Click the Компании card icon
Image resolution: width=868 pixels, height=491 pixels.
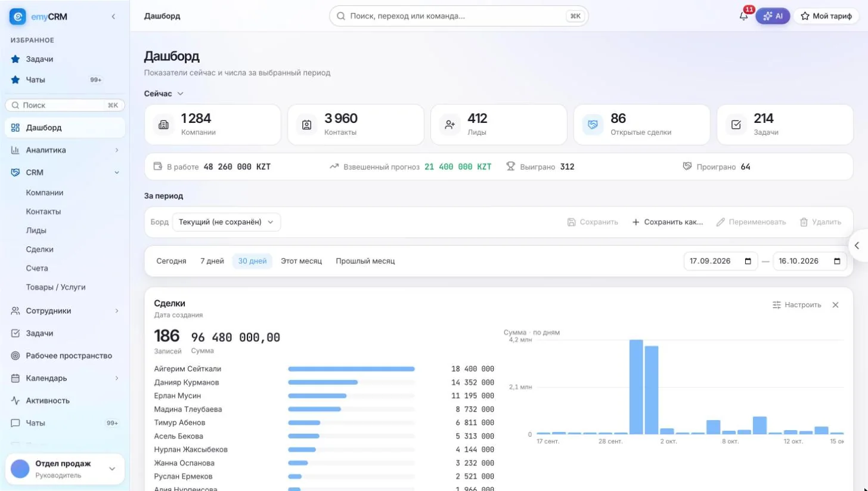coord(163,125)
